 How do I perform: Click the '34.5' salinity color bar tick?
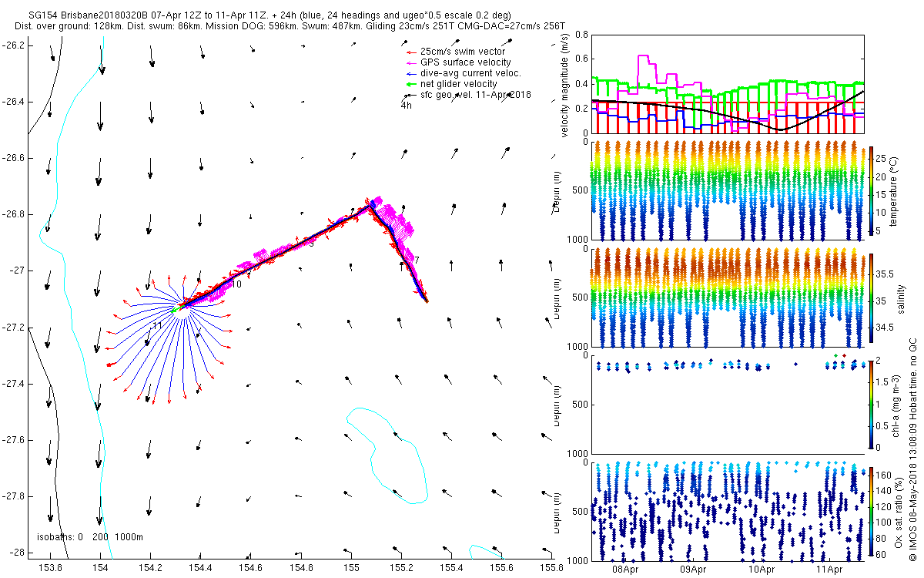(885, 328)
